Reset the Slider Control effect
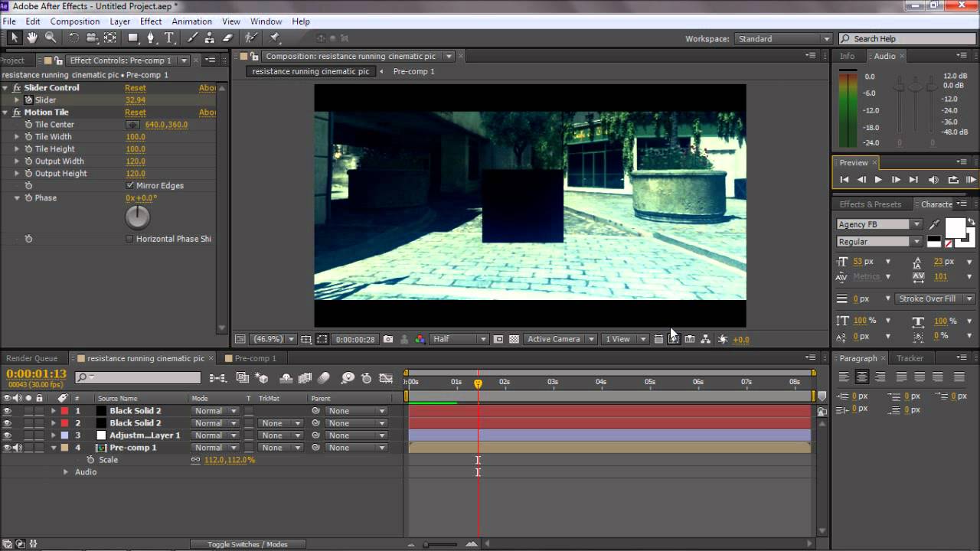The width and height of the screenshot is (980, 551). pyautogui.click(x=136, y=88)
